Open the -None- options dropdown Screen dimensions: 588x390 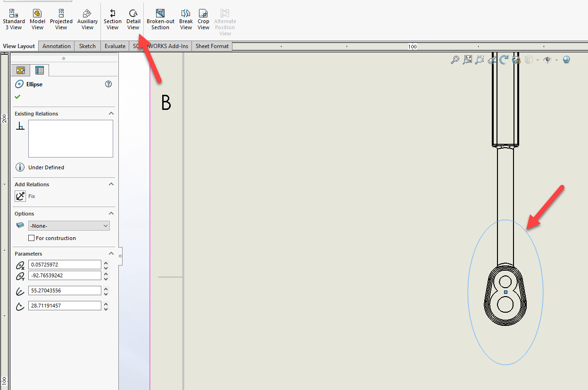coord(69,225)
